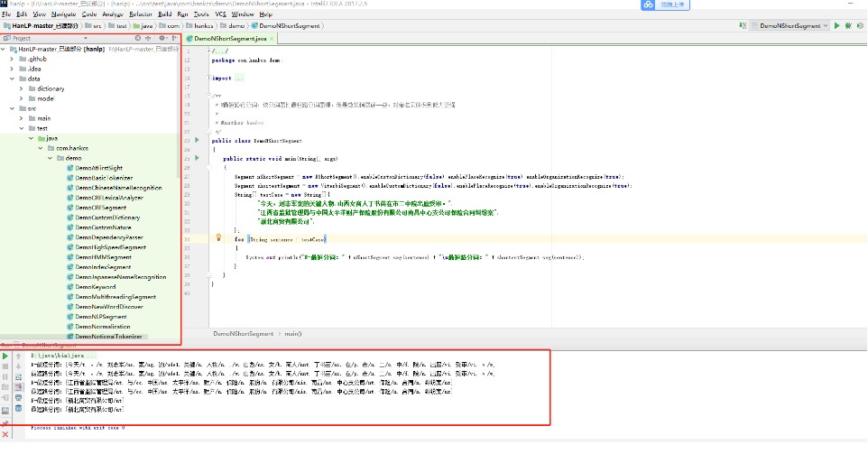The width and height of the screenshot is (868, 454).
Task: Click the src breadcrumb in navigation bar
Action: click(93, 25)
